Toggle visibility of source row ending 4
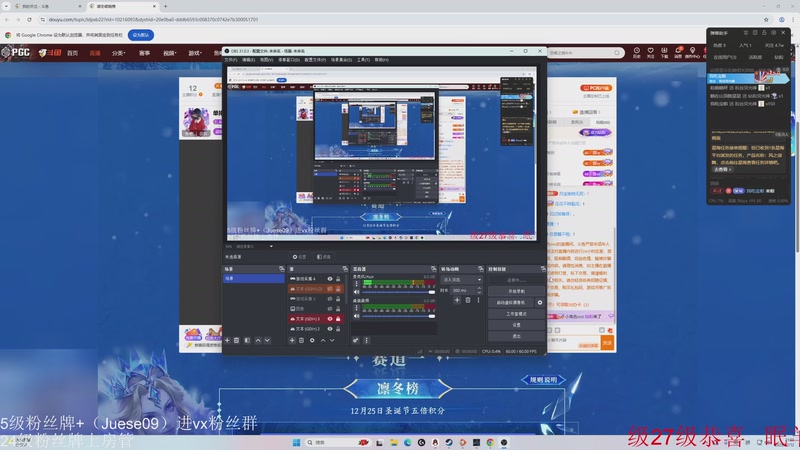The image size is (800, 450). click(x=330, y=279)
